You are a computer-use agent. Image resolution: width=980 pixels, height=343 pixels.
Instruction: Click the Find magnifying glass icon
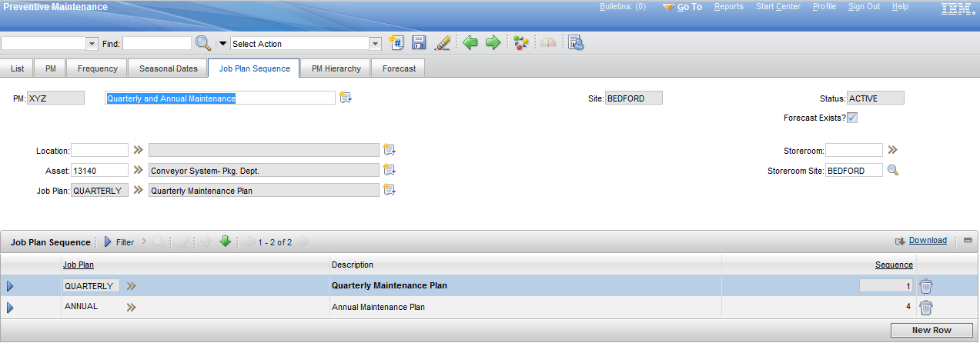[202, 43]
